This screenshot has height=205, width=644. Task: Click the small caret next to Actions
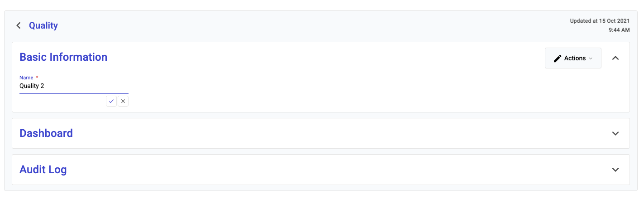pyautogui.click(x=591, y=59)
